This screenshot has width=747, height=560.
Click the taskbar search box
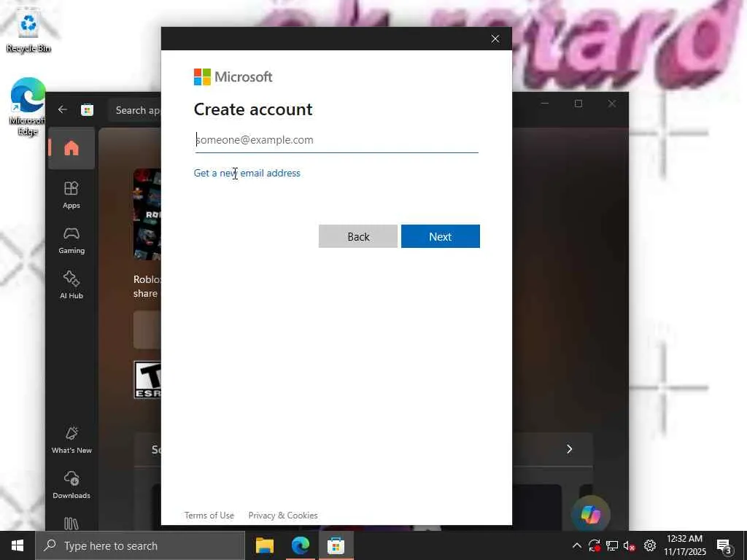pyautogui.click(x=141, y=545)
